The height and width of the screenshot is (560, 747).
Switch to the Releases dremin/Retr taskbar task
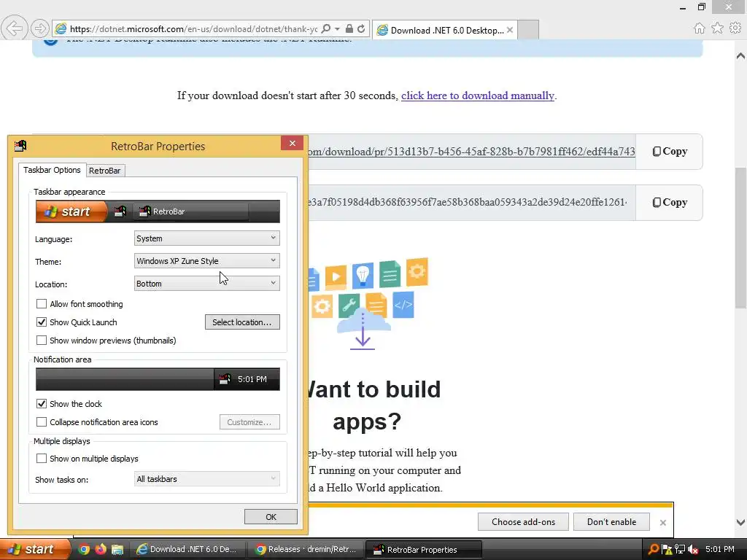[x=306, y=549]
